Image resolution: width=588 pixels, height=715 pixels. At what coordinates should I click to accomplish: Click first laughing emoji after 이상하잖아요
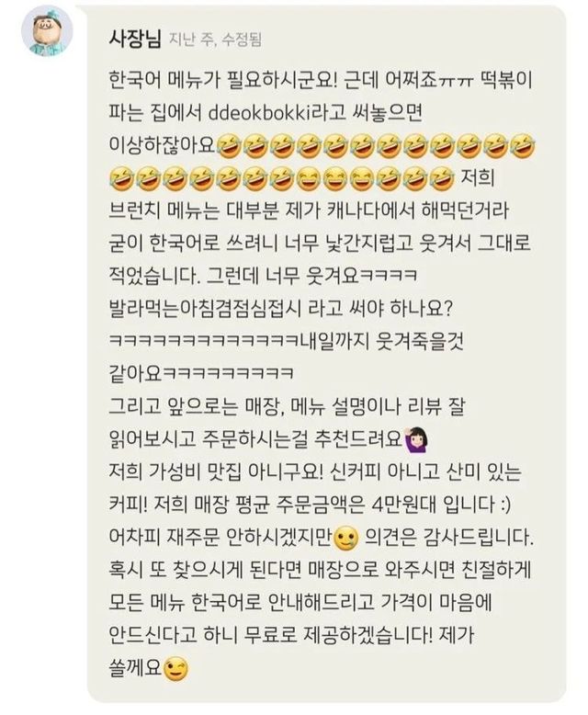230,145
